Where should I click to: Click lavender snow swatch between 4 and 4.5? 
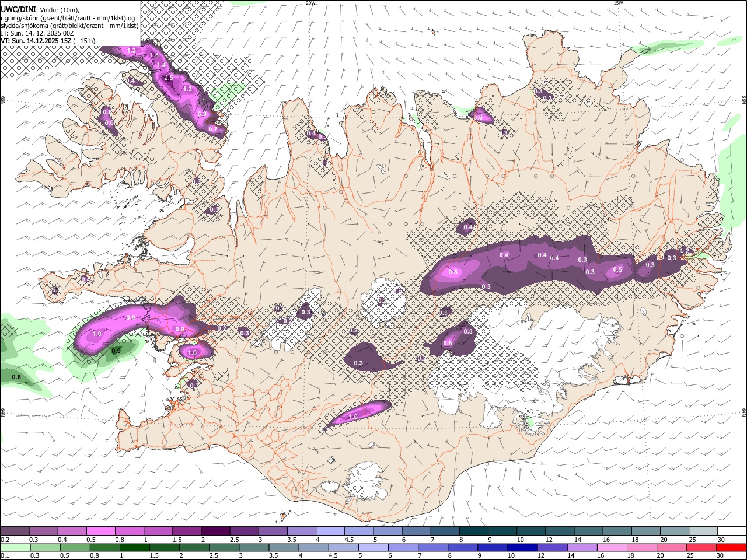330,531
